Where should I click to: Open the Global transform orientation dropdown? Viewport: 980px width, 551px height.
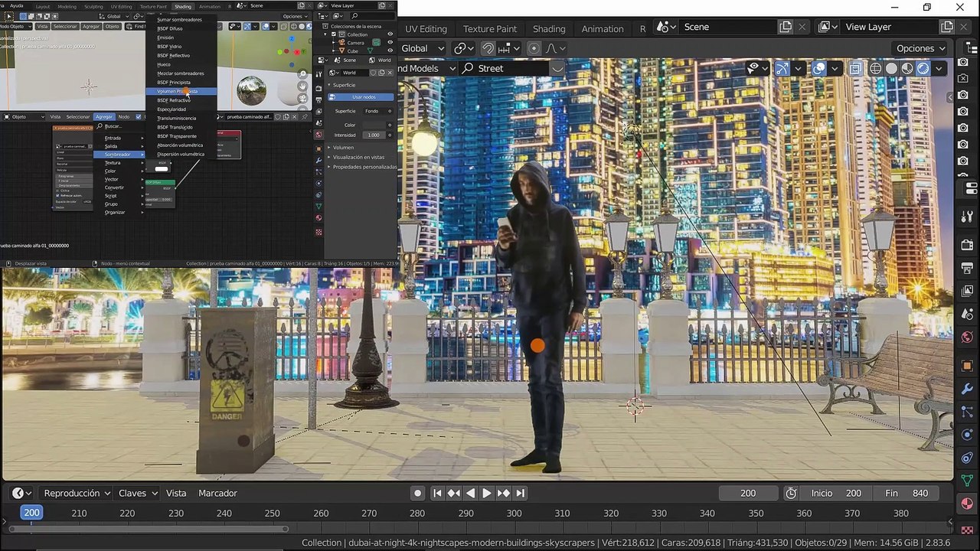click(421, 48)
